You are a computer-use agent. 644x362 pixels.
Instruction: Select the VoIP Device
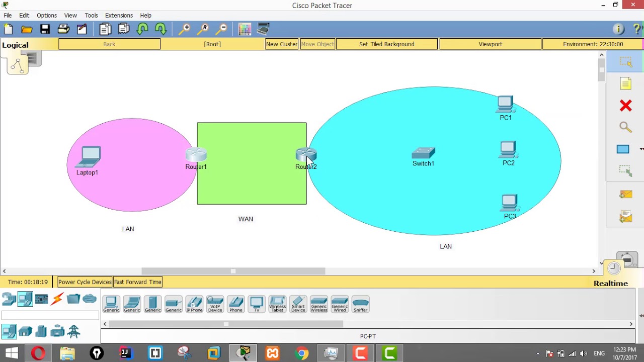point(215,304)
